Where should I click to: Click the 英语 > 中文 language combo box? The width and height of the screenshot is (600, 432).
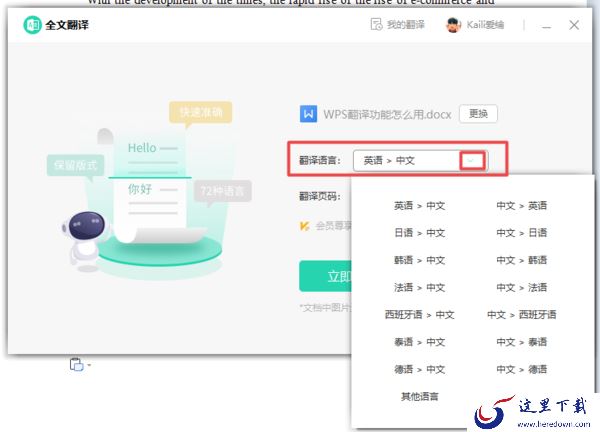[420, 160]
